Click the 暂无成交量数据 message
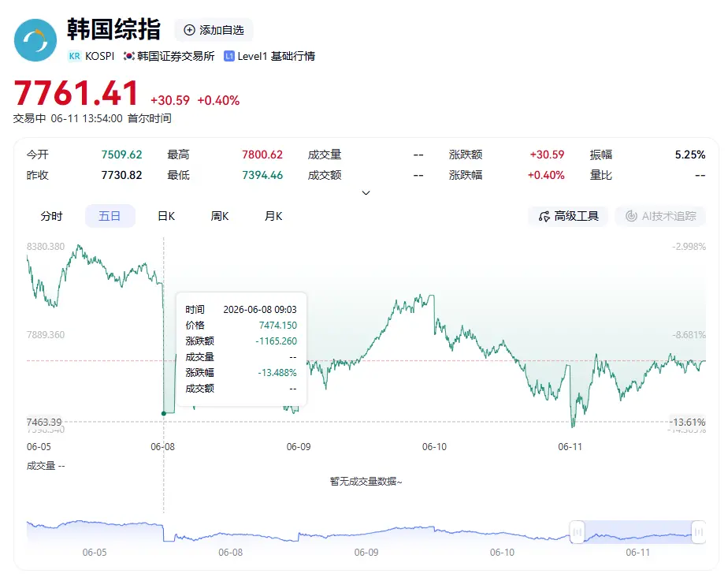The height and width of the screenshot is (581, 728). pos(366,482)
